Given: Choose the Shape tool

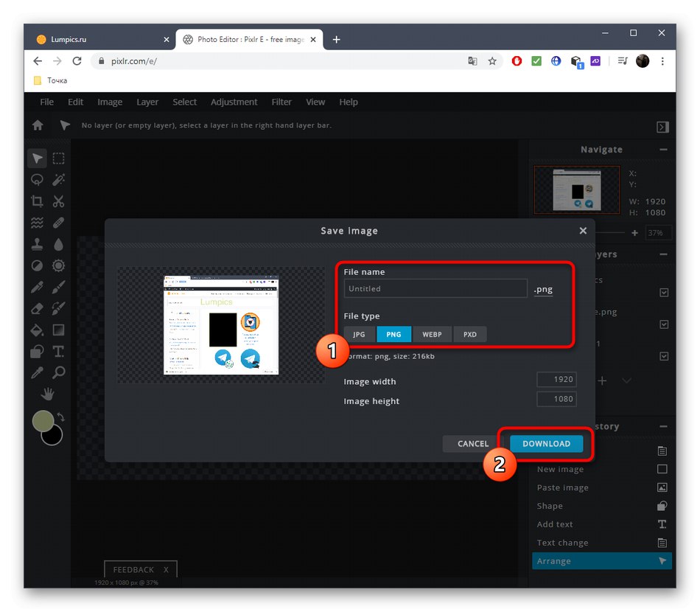Looking at the screenshot, I should pyautogui.click(x=37, y=352).
